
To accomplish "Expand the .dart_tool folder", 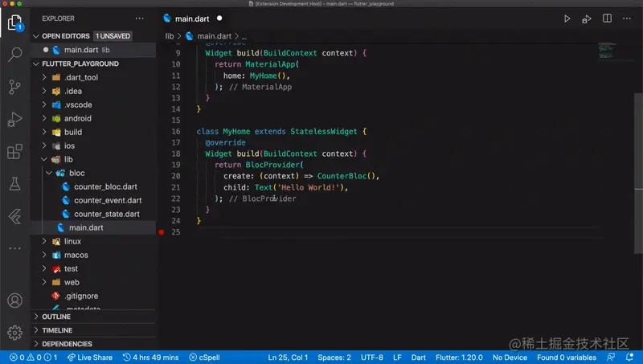I will point(93,77).
